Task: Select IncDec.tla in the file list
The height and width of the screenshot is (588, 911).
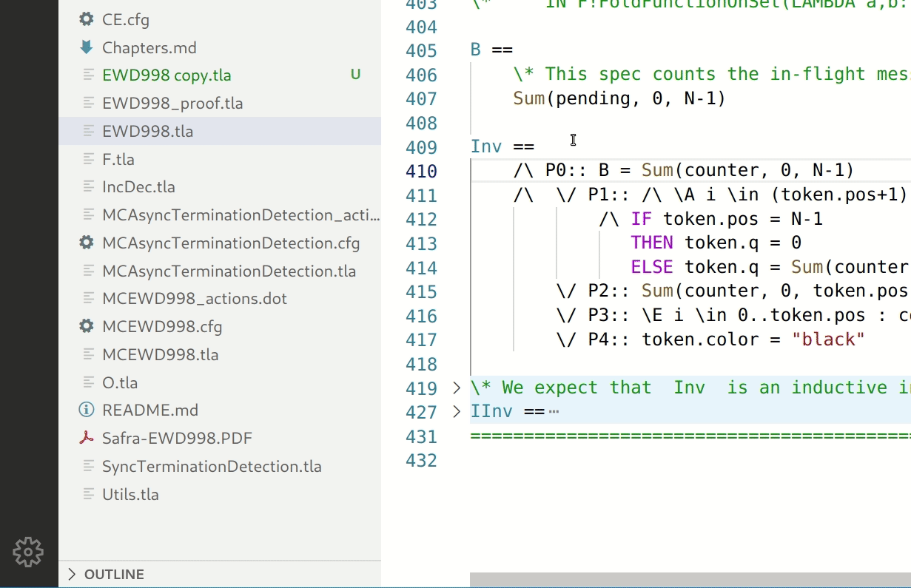Action: [x=138, y=186]
